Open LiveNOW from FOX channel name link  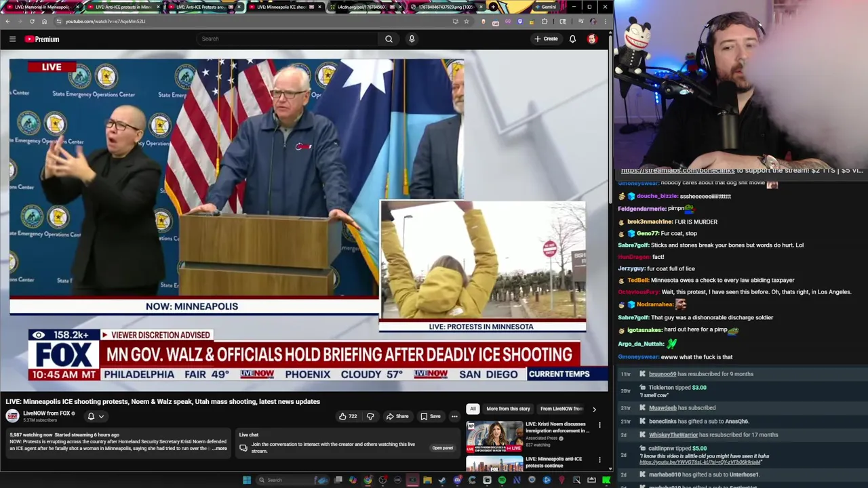(x=46, y=413)
